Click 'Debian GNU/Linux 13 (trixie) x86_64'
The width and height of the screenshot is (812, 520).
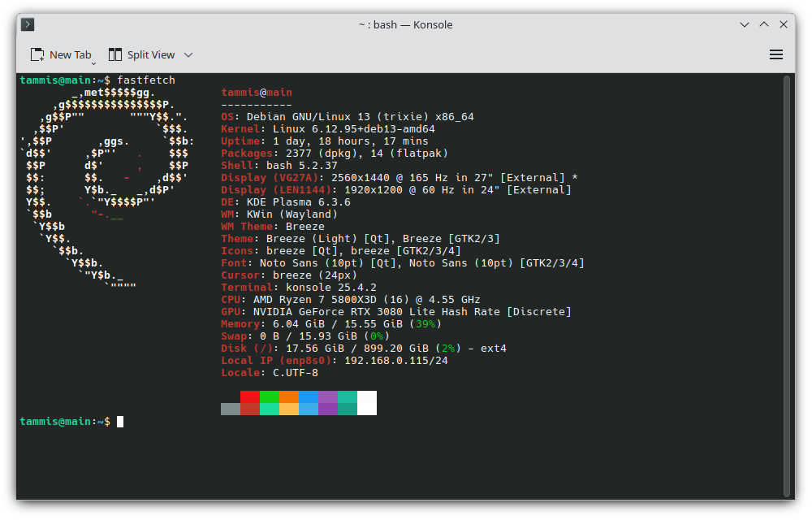pyautogui.click(x=360, y=117)
